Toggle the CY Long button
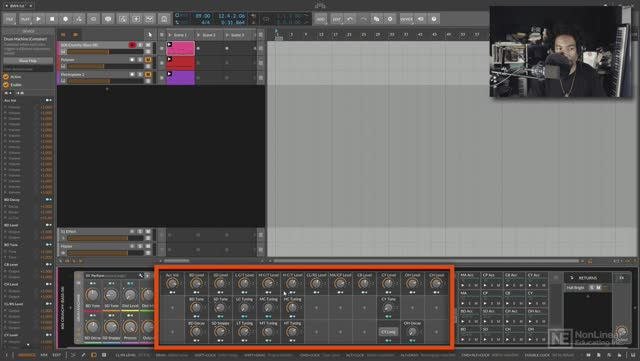 coord(388,332)
